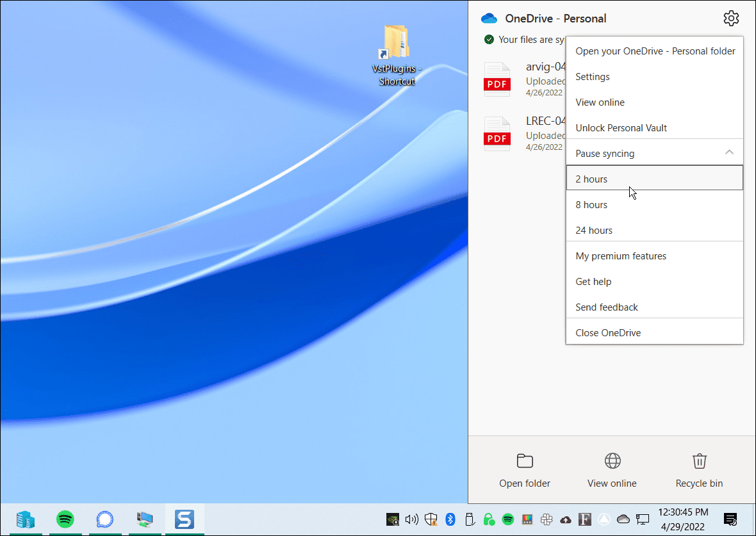Click the Slack tray icon
The image size is (756, 536).
[x=546, y=519]
